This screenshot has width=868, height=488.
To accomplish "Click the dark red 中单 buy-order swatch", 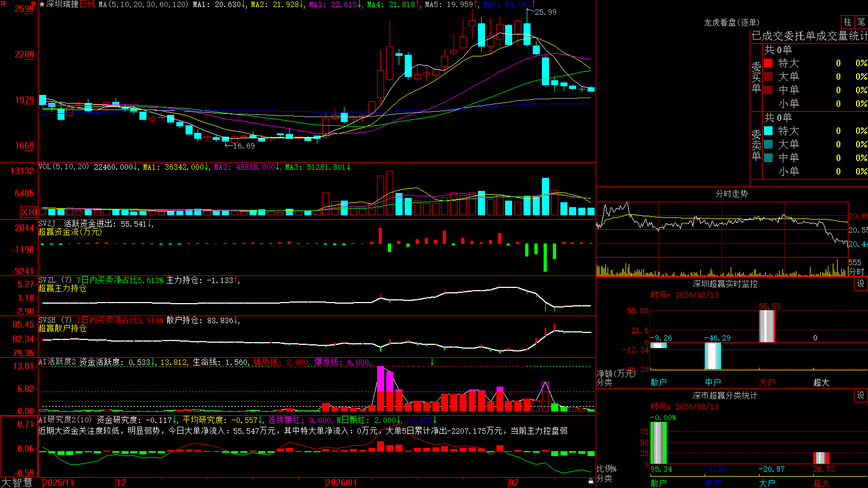I will 768,90.
